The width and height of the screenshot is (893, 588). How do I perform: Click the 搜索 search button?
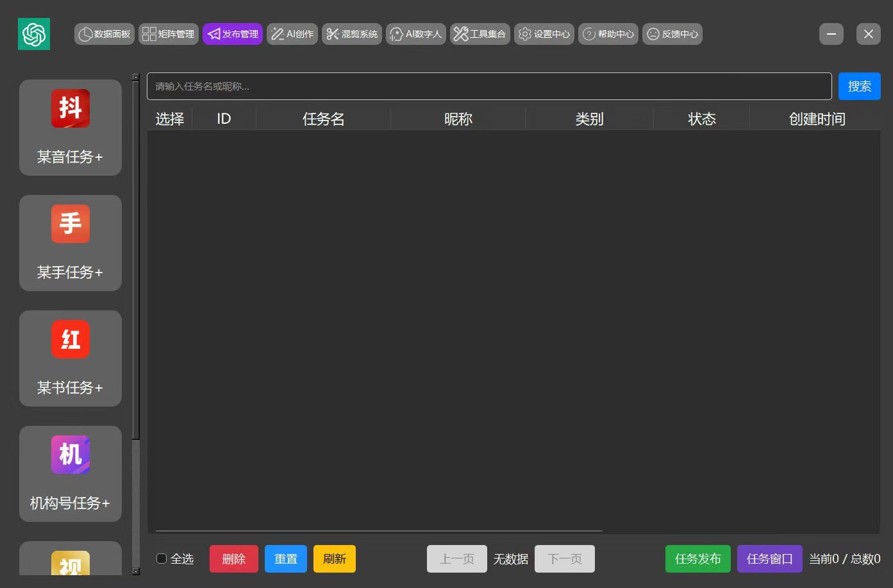tap(859, 86)
